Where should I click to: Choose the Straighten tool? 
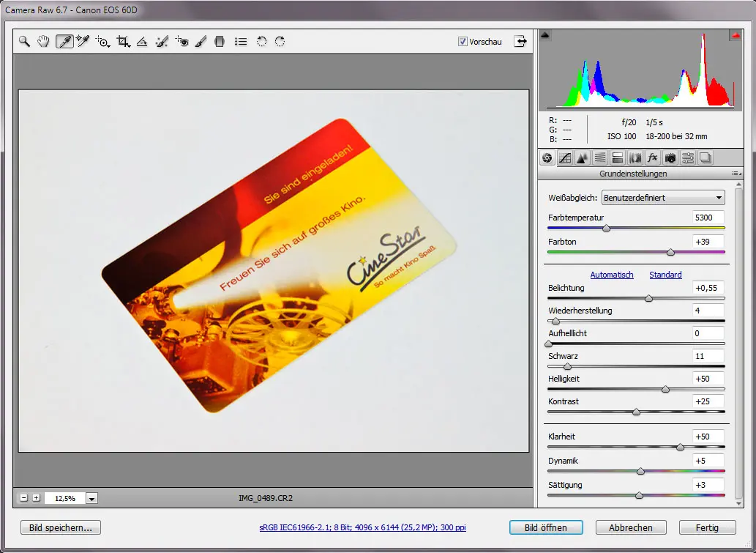pyautogui.click(x=143, y=42)
